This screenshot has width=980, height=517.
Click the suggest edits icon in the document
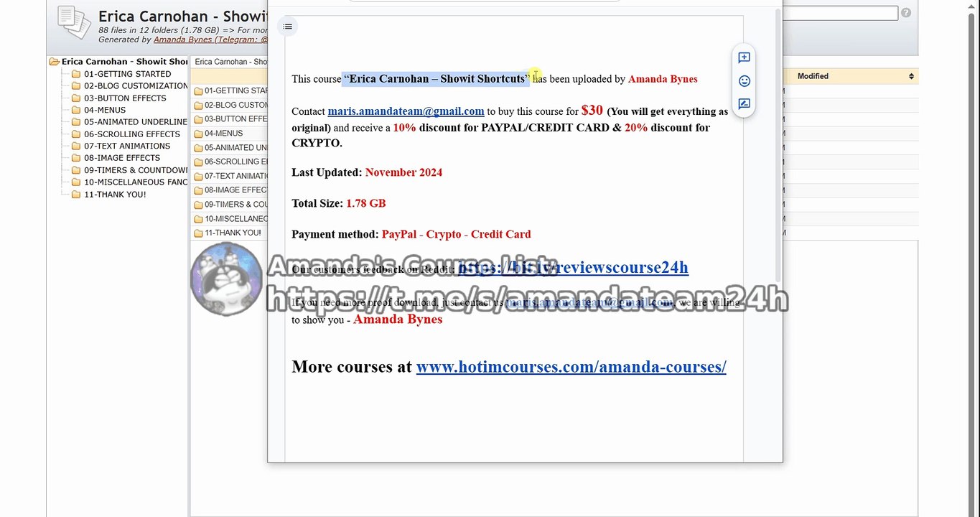(744, 104)
